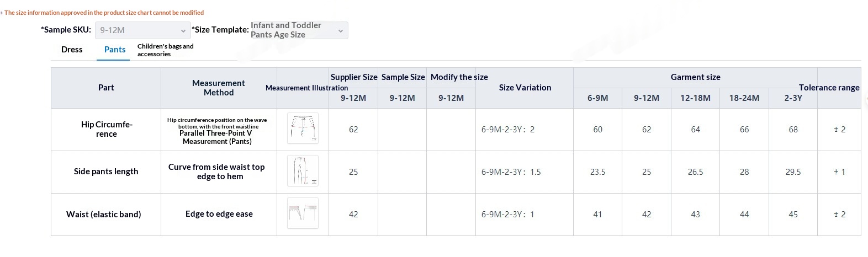
Task: Click the Modify the size cell for Side pants length
Action: [451, 172]
